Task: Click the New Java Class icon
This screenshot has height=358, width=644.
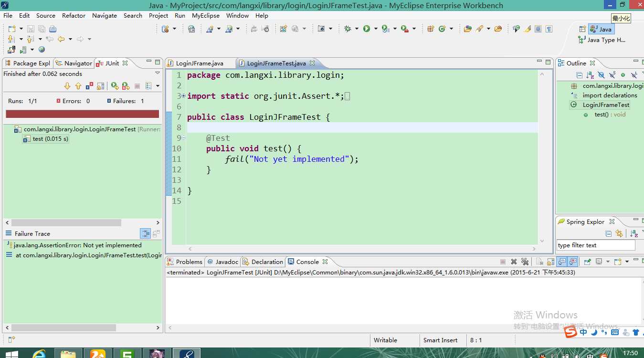Action: (442, 29)
